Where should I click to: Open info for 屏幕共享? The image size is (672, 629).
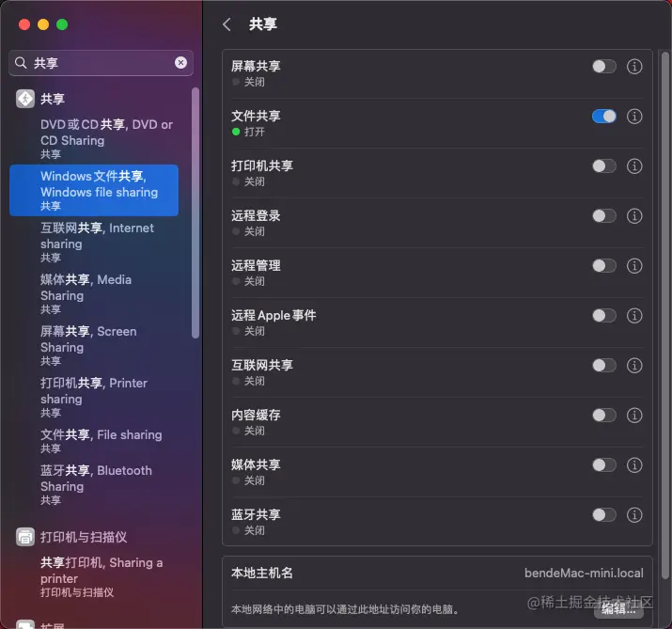(x=634, y=67)
